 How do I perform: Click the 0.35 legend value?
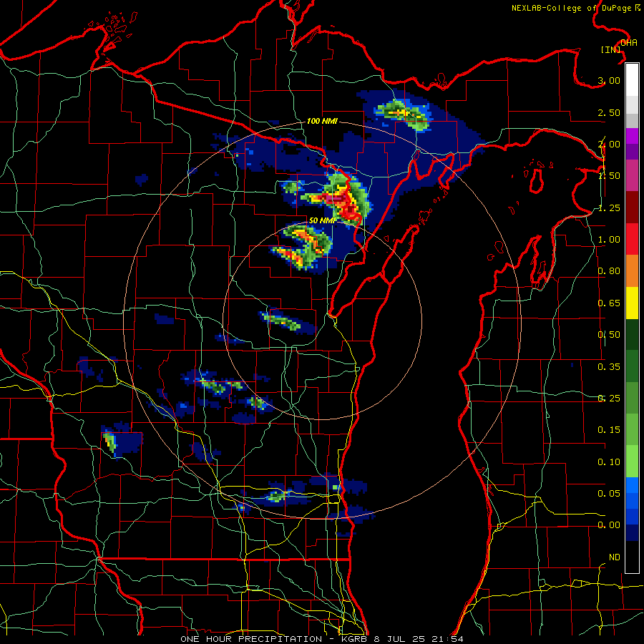click(609, 367)
